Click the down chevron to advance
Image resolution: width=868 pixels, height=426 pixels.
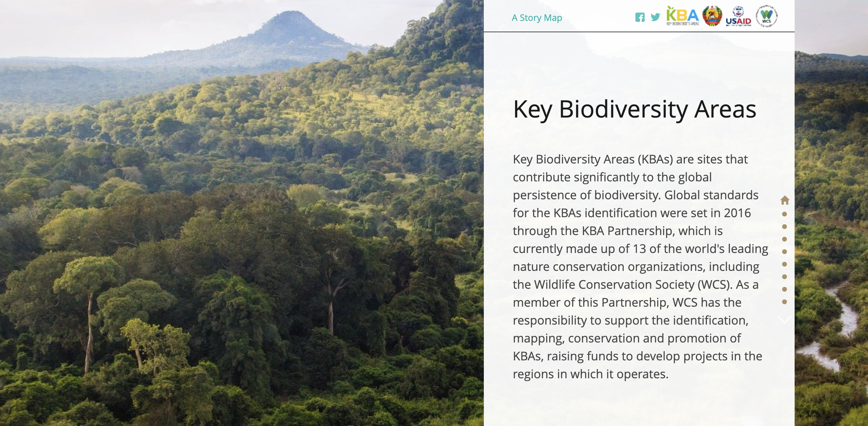[x=784, y=319]
